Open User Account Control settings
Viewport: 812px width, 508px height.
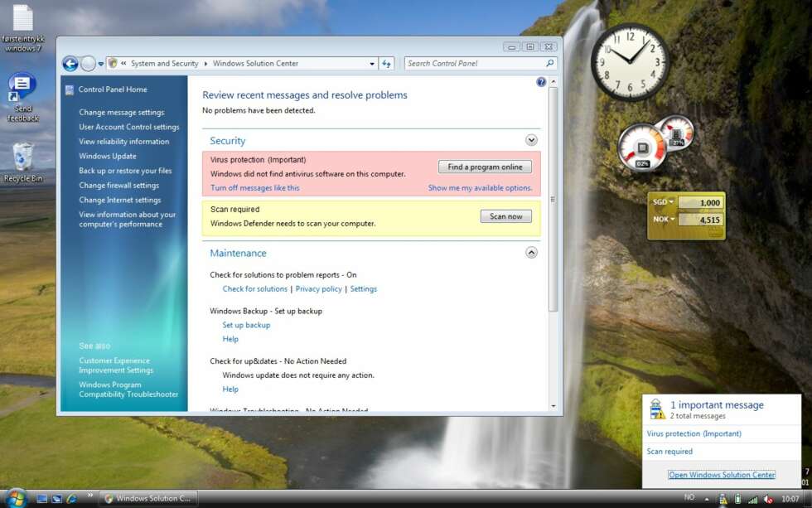129,127
